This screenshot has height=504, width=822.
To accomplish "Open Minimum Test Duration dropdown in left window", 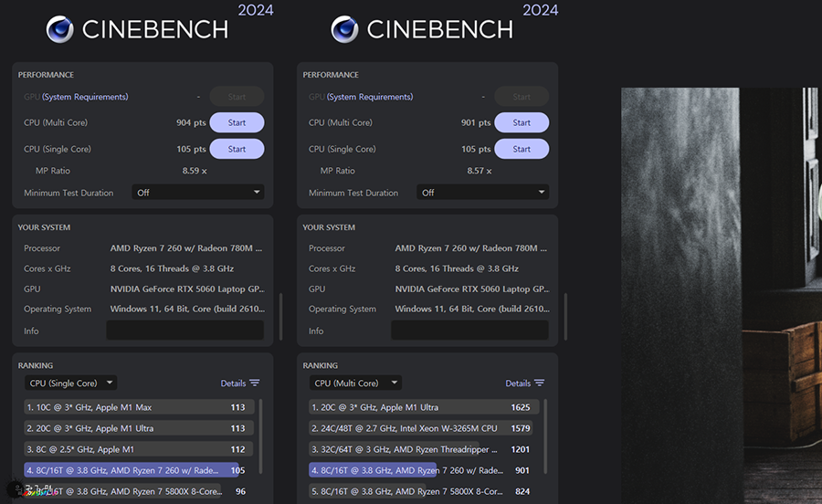I will pyautogui.click(x=197, y=193).
